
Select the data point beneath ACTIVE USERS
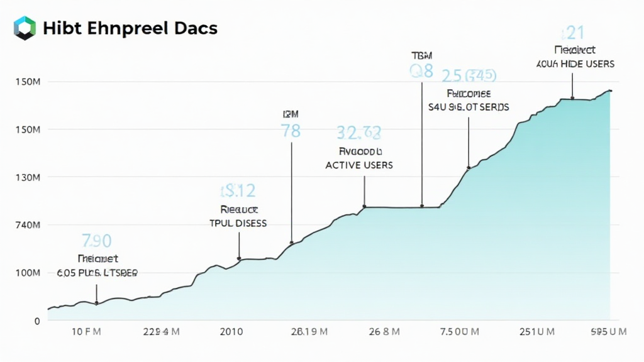(x=365, y=206)
